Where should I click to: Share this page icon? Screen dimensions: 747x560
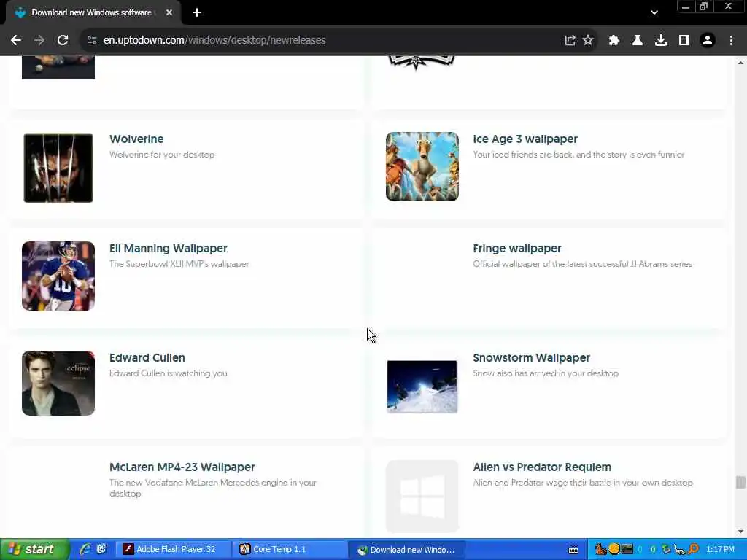[570, 41]
